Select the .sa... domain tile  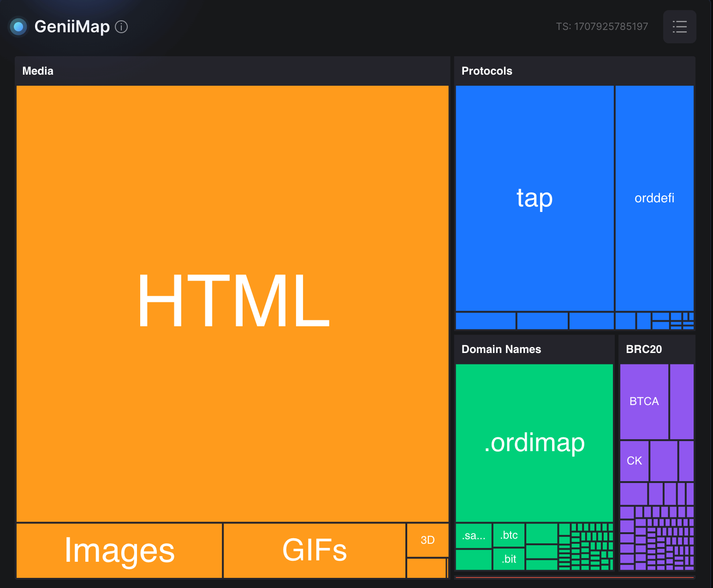pos(474,535)
